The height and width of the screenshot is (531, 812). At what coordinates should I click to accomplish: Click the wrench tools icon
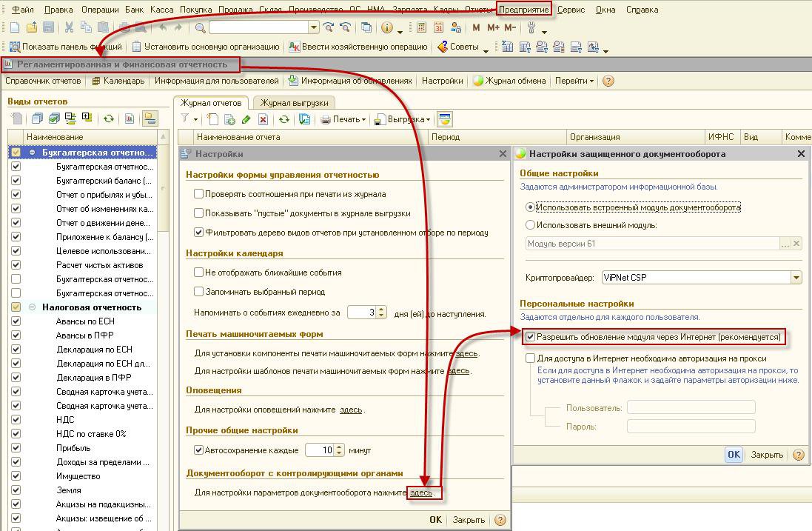tap(531, 27)
